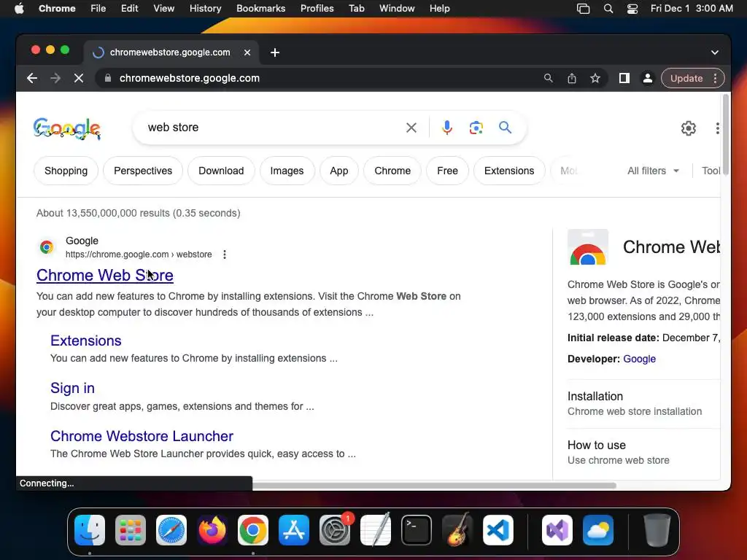Open the Trash in the Dock
This screenshot has height=560, width=747.
(657, 530)
